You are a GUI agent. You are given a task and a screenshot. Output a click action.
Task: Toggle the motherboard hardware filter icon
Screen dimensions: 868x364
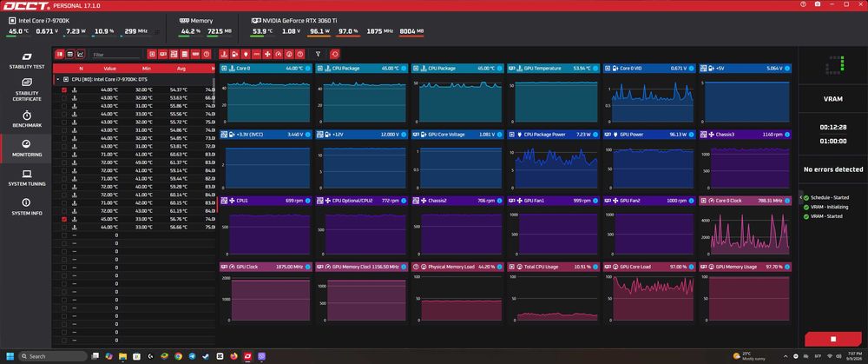pyautogui.click(x=174, y=54)
